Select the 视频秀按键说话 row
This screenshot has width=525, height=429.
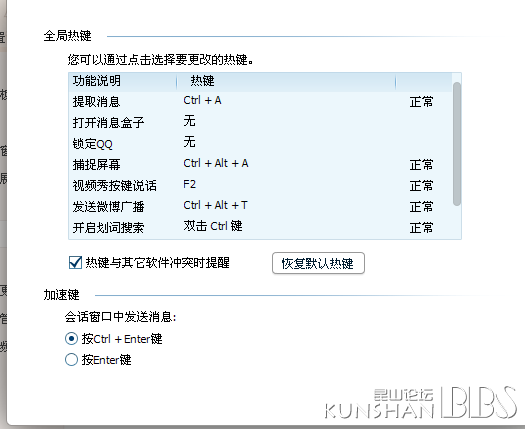pyautogui.click(x=260, y=186)
